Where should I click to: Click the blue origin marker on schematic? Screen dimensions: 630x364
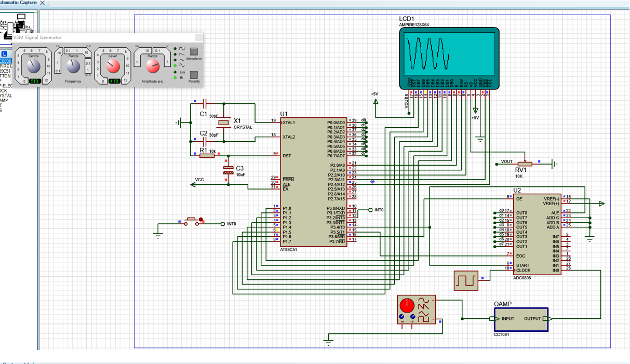coord(372,181)
